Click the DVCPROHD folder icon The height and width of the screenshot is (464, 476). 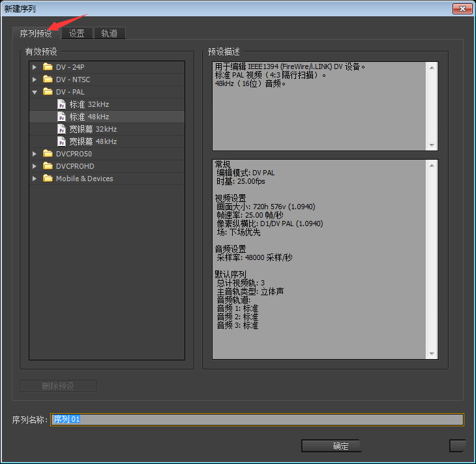coord(48,166)
